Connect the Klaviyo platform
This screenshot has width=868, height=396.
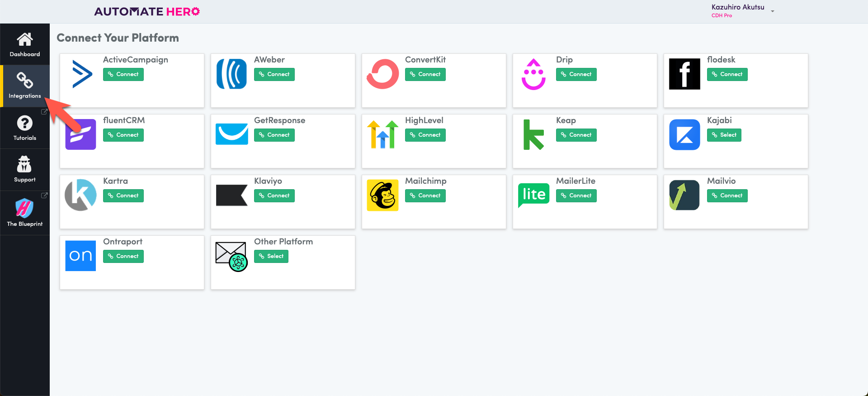click(x=274, y=196)
